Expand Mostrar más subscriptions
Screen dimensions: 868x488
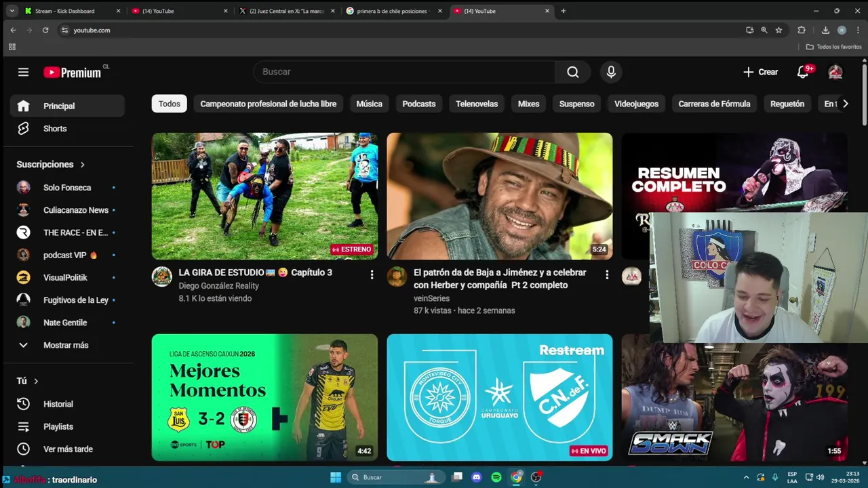[67, 345]
